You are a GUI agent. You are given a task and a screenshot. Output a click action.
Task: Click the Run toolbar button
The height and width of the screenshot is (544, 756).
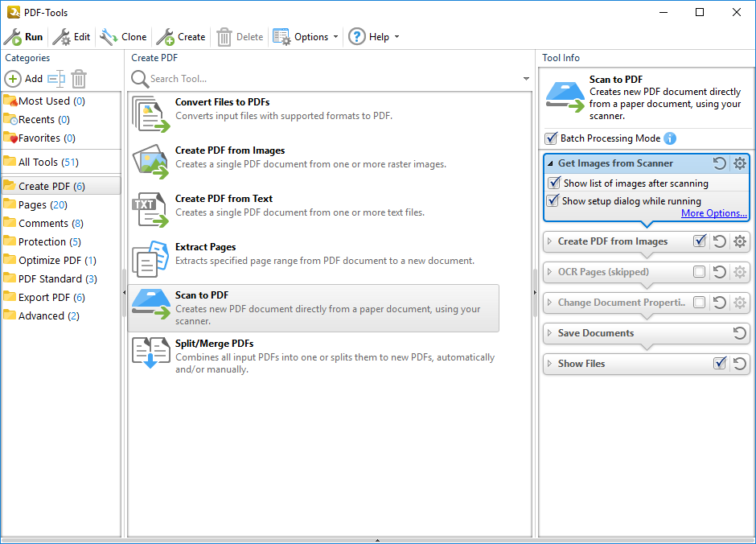click(23, 37)
